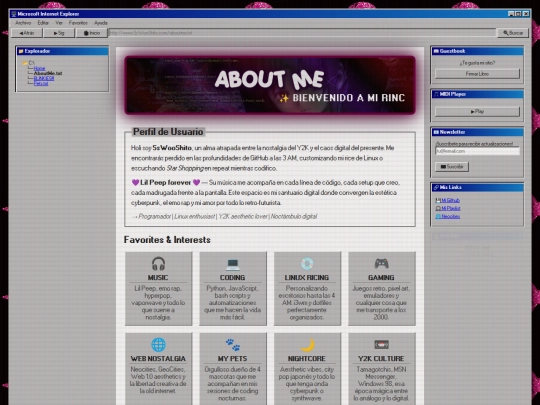The height and width of the screenshot is (405, 540).
Task: Click the Y2K CULTURE card heading
Action: tap(381, 359)
